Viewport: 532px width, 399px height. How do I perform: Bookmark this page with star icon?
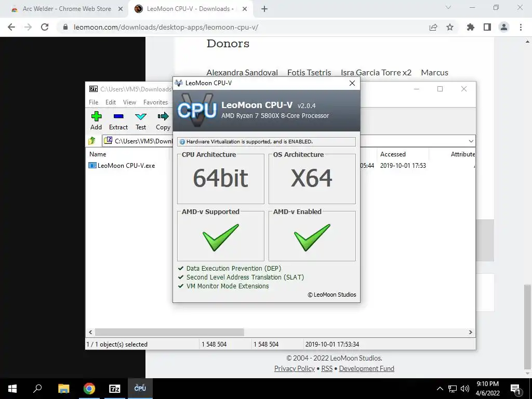point(450,27)
